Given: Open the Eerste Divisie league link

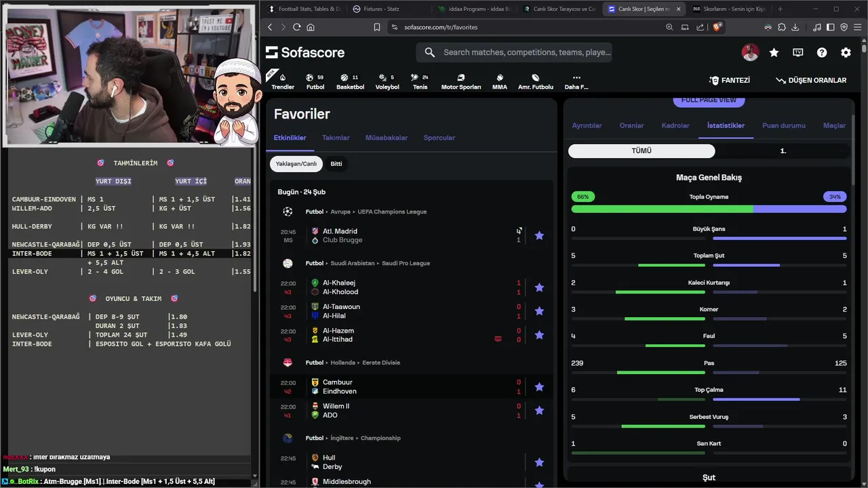Looking at the screenshot, I should pyautogui.click(x=381, y=363).
